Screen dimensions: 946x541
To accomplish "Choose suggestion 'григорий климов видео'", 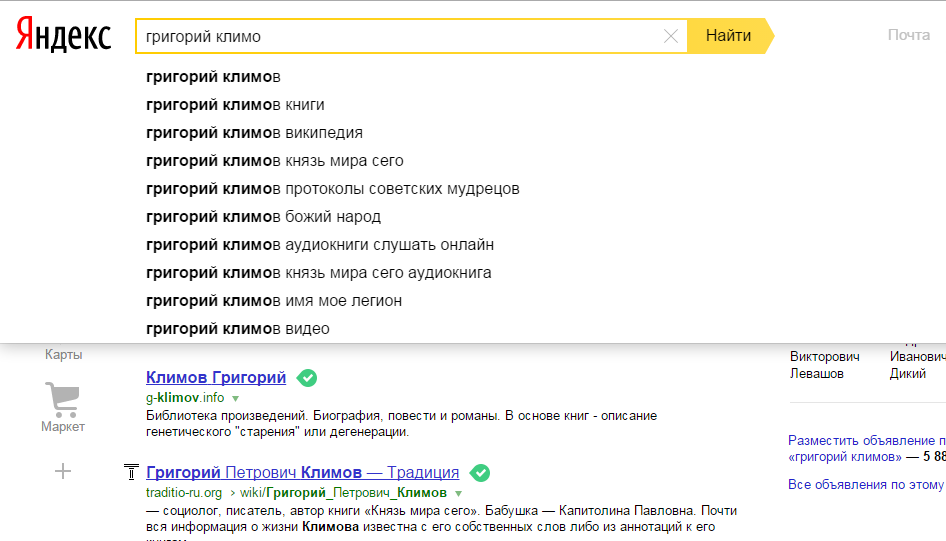I will [x=238, y=329].
